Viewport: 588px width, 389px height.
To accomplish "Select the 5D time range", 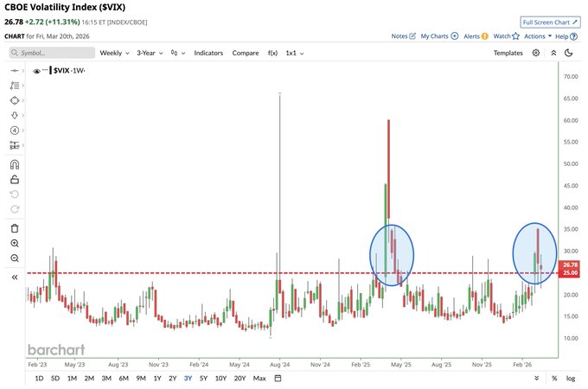I will [x=55, y=378].
